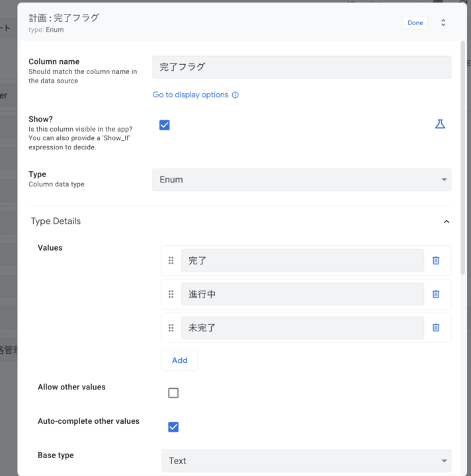The width and height of the screenshot is (471, 476).
Task: Collapse the Type Details section
Action: 446,221
